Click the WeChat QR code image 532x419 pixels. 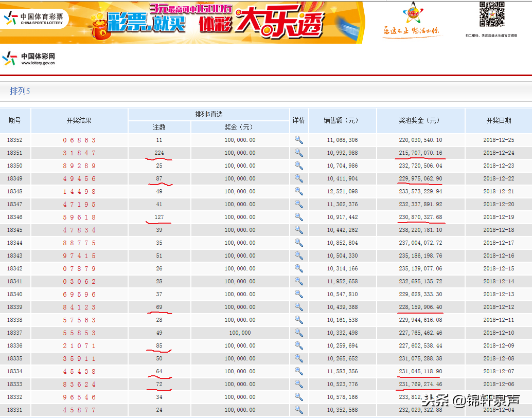pos(492,14)
